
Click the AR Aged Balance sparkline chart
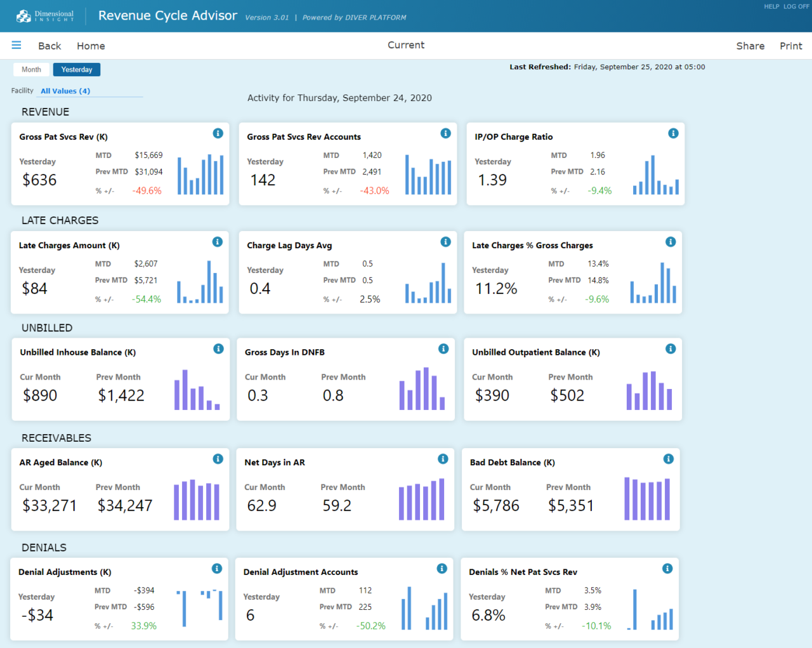(x=197, y=499)
